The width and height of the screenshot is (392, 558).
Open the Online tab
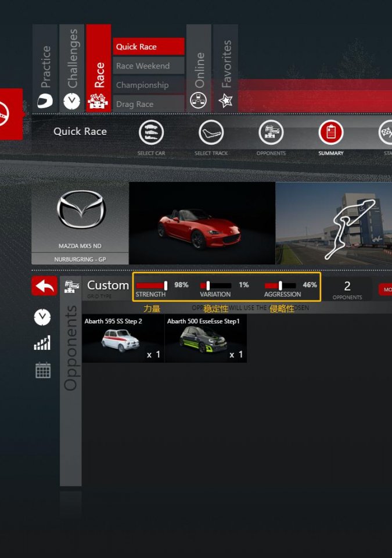tap(199, 67)
